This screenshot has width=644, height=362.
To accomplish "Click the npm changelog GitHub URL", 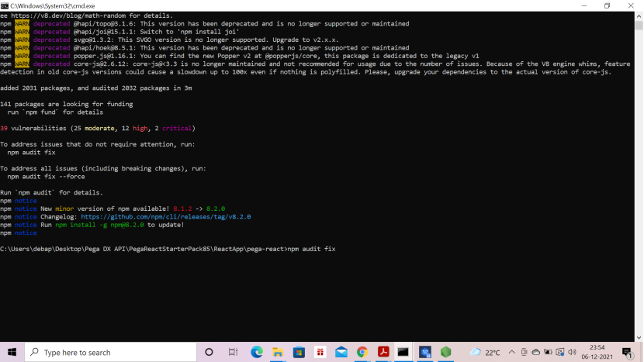I will click(x=165, y=217).
